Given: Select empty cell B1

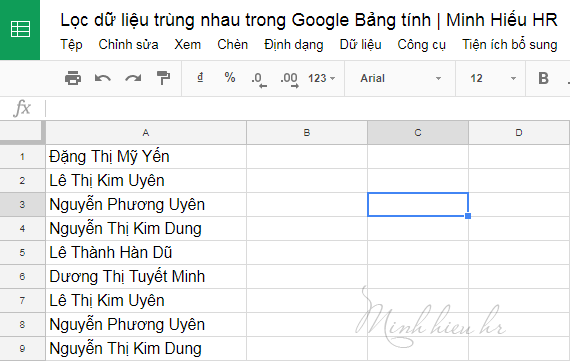Looking at the screenshot, I should 307,157.
